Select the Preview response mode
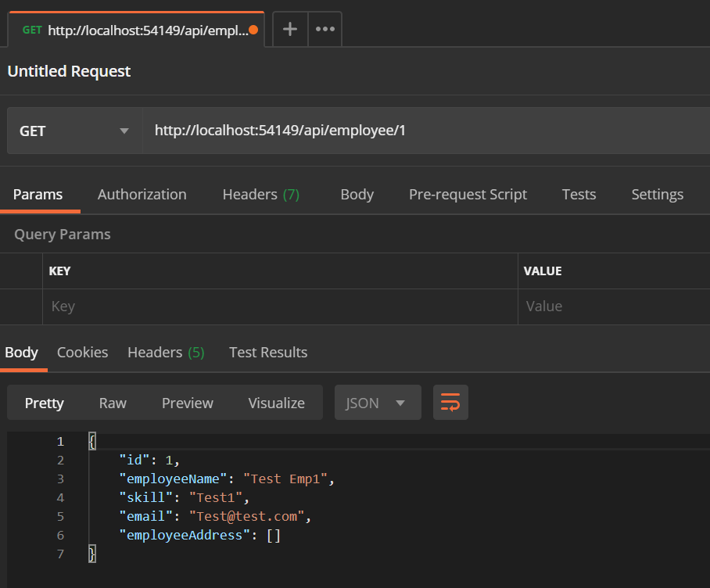 pyautogui.click(x=187, y=402)
